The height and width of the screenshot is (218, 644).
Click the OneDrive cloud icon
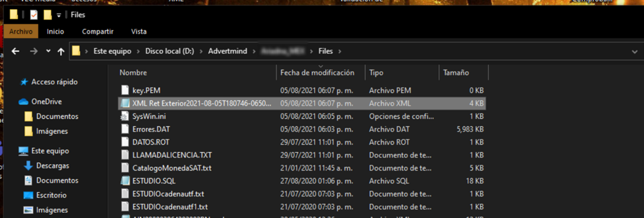pyautogui.click(x=23, y=102)
